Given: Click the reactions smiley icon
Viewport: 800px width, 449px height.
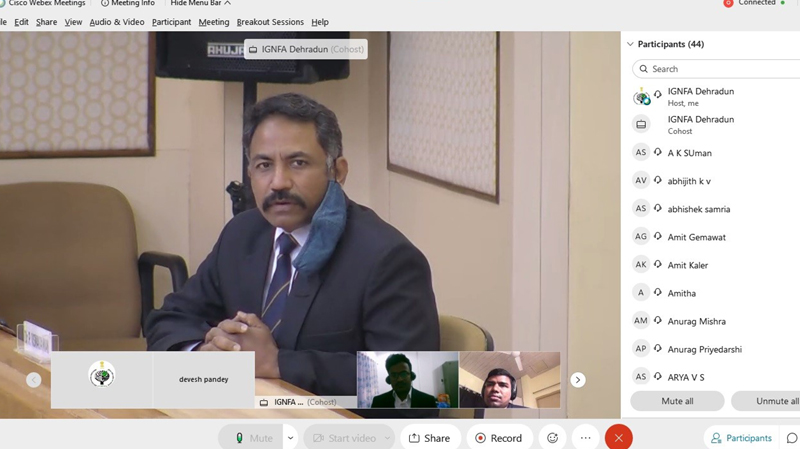Looking at the screenshot, I should pyautogui.click(x=552, y=438).
